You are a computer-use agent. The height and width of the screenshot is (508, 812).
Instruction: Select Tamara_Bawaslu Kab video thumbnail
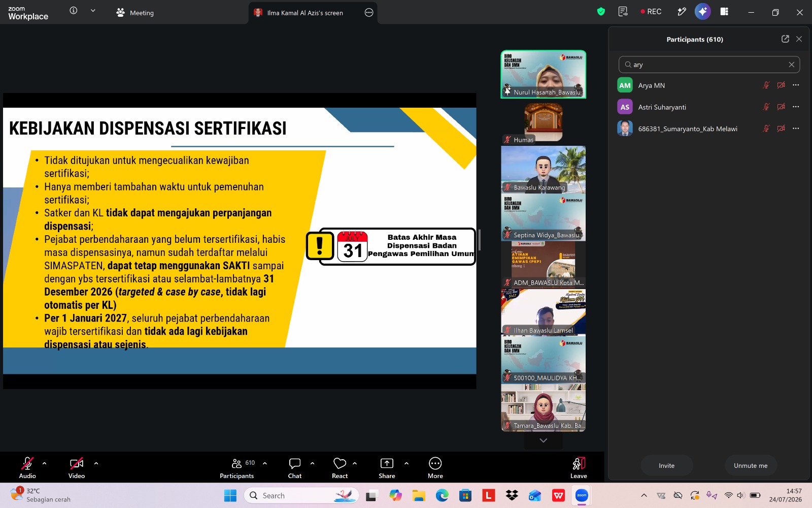[544, 408]
